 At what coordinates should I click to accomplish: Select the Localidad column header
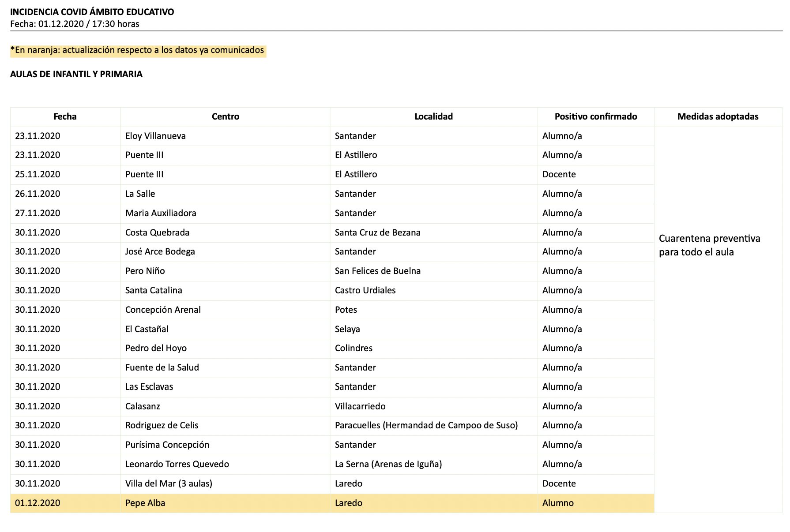pyautogui.click(x=433, y=116)
